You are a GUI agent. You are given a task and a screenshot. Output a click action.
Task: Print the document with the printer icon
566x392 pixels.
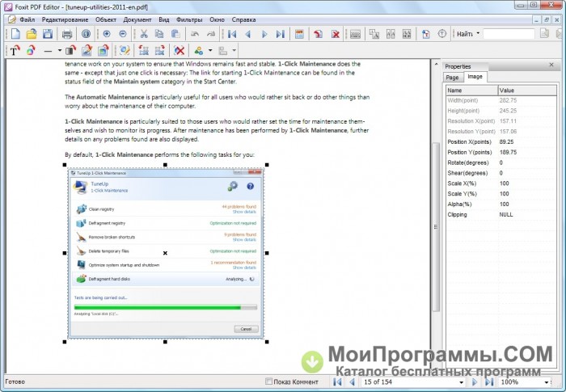[67, 34]
